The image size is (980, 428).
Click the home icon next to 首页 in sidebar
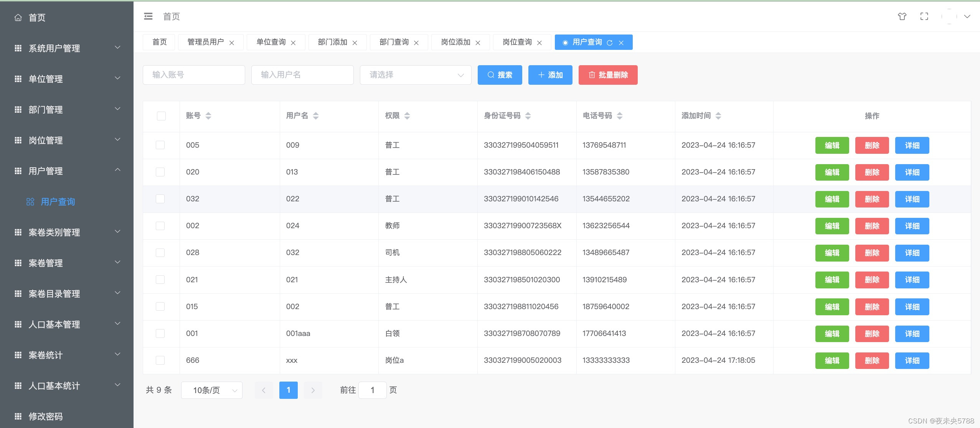tap(18, 18)
